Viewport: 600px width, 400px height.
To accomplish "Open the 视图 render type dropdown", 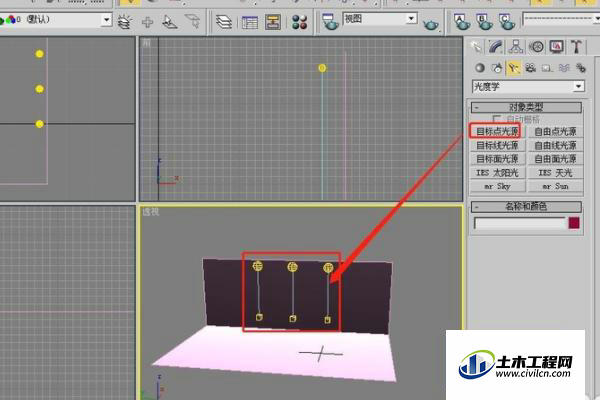I will click(380, 18).
